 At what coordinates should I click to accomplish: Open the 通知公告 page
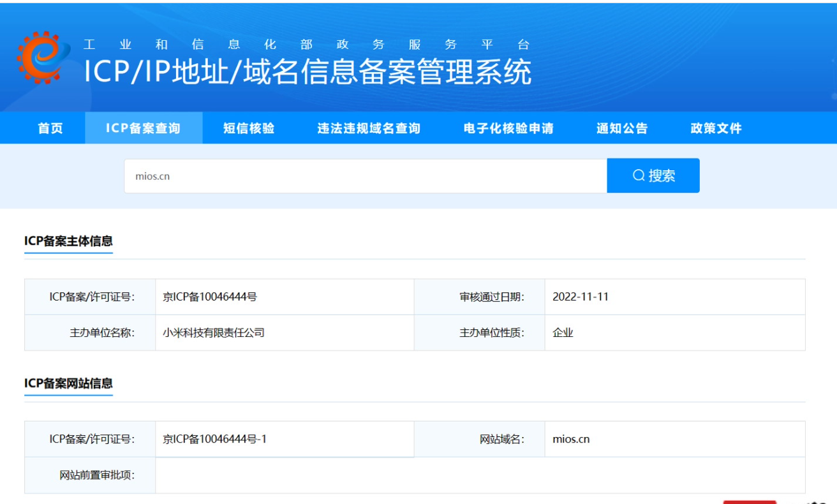coord(622,128)
